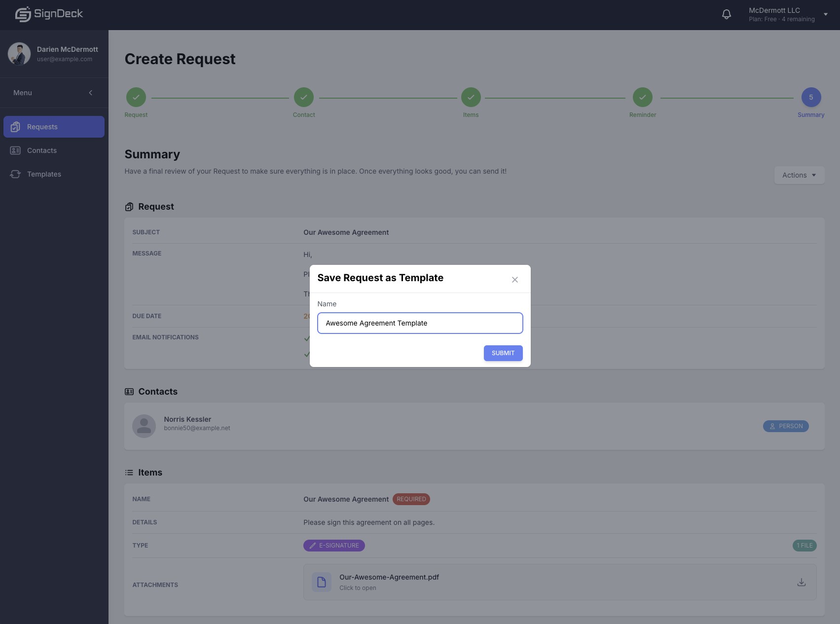Click the Contacts section heading icon
Screen dimensions: 840x624
pyautogui.click(x=129, y=392)
